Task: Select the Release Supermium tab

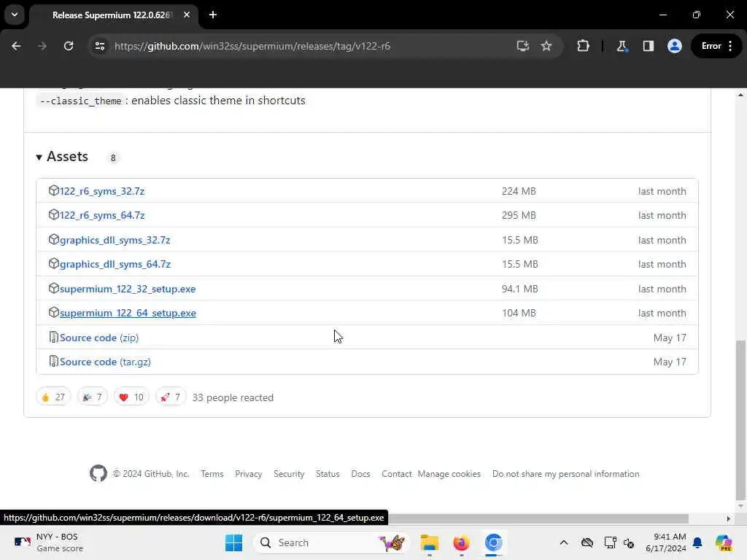Action: point(113,15)
